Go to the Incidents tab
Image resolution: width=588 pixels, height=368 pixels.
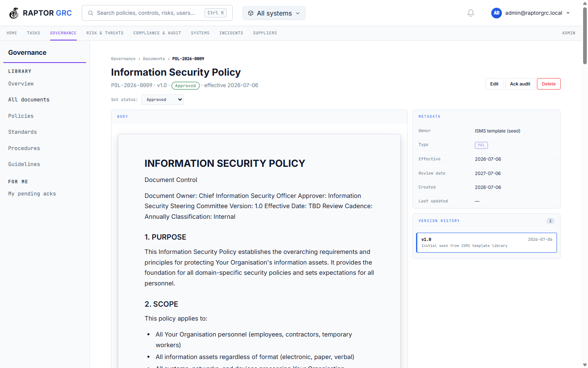tap(231, 33)
